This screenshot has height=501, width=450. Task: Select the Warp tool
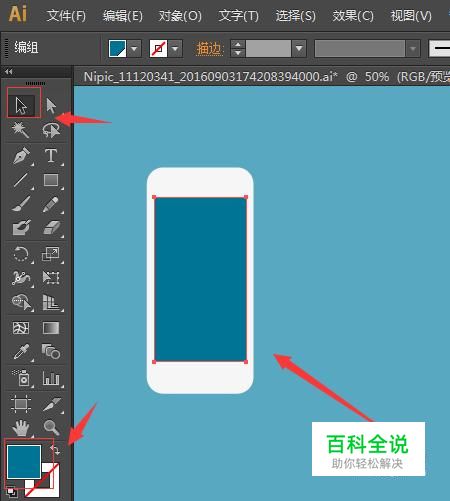pyautogui.click(x=21, y=278)
